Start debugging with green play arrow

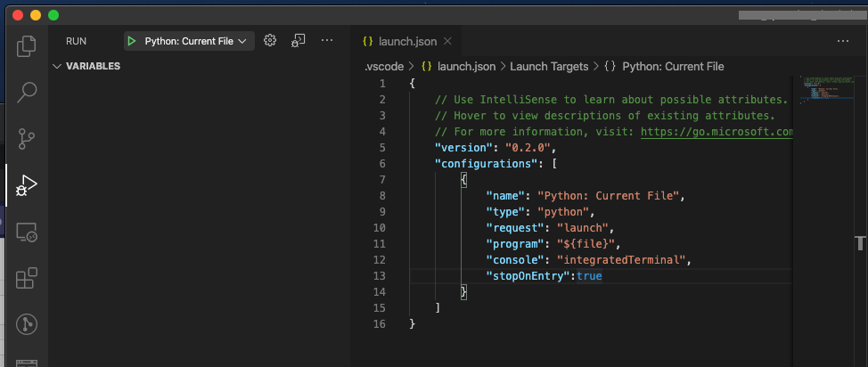[132, 41]
